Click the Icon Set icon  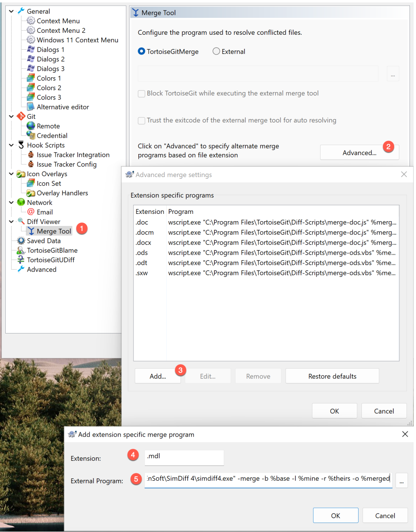(x=31, y=183)
